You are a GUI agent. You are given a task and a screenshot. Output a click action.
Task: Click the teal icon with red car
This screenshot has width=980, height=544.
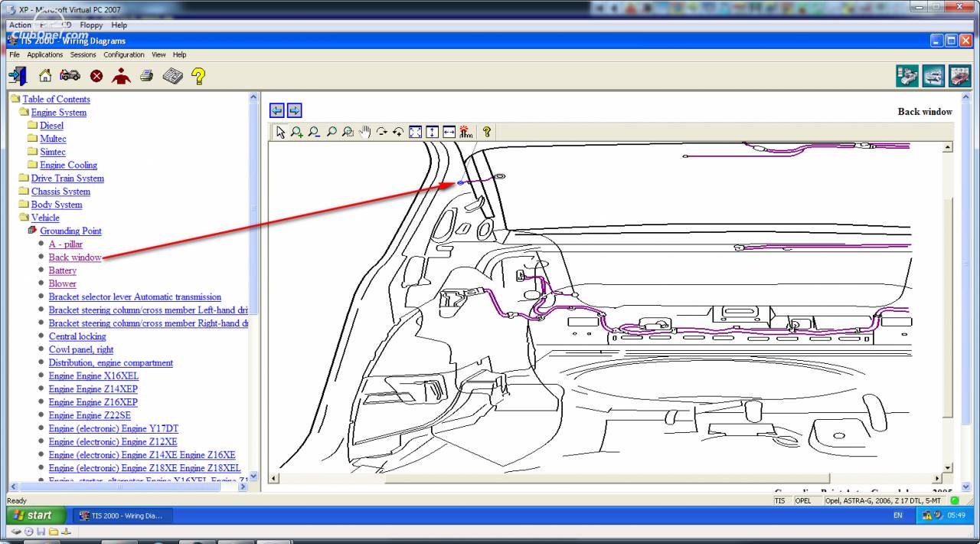pyautogui.click(x=959, y=76)
